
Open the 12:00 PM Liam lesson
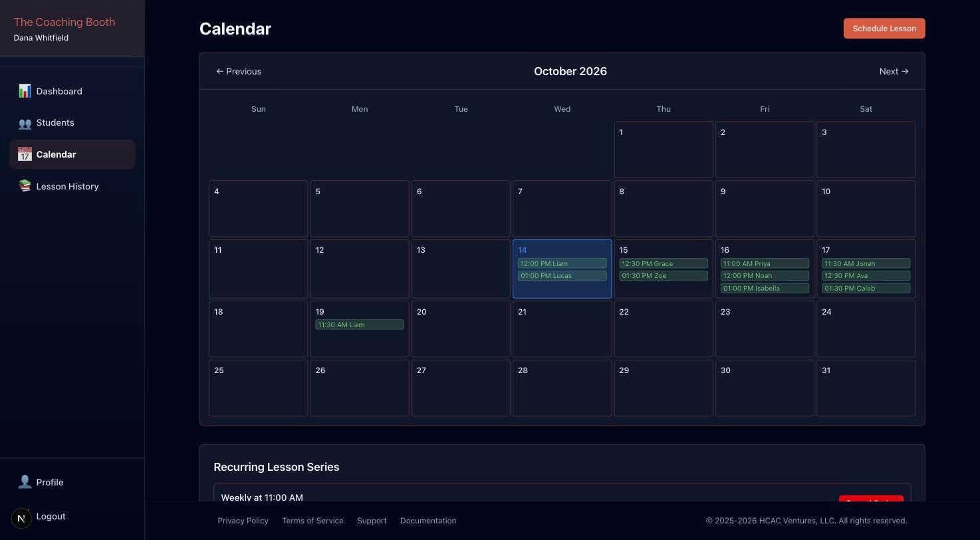(562, 263)
